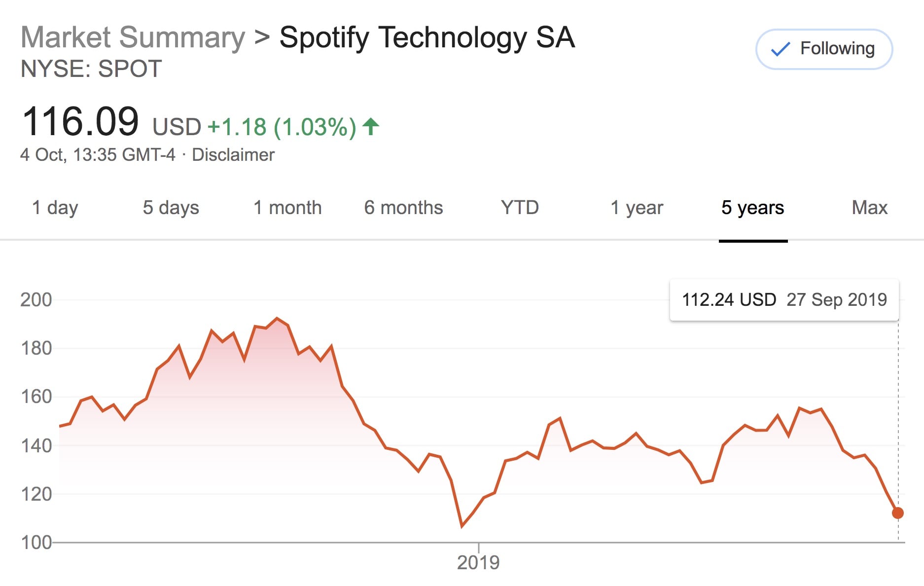Select the 1 year tab
The width and height of the screenshot is (924, 586).
pyautogui.click(x=637, y=208)
